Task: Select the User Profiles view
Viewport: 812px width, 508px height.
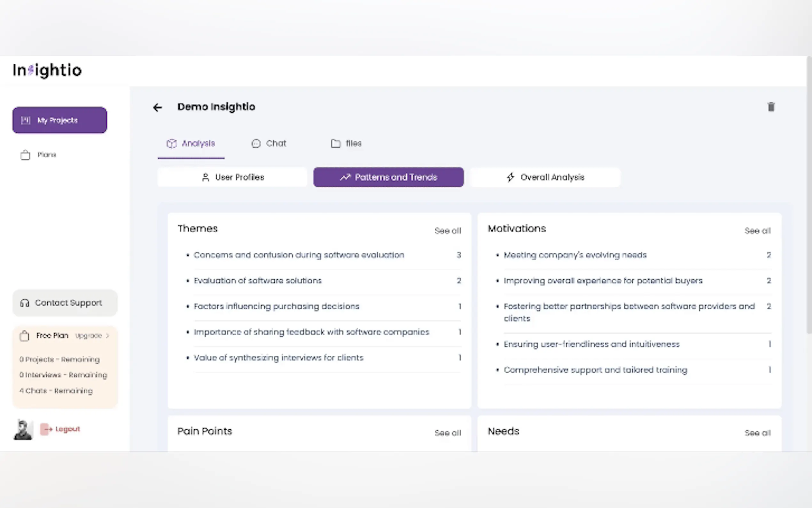Action: pos(232,178)
